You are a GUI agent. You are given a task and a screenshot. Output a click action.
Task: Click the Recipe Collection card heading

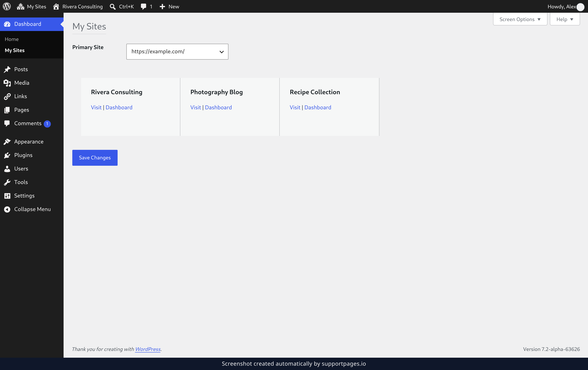tap(315, 92)
